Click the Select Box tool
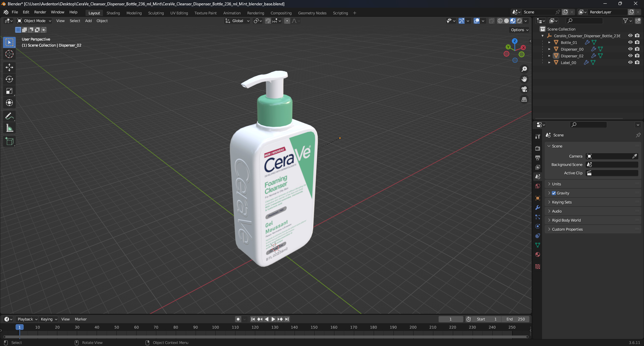 click(9, 42)
